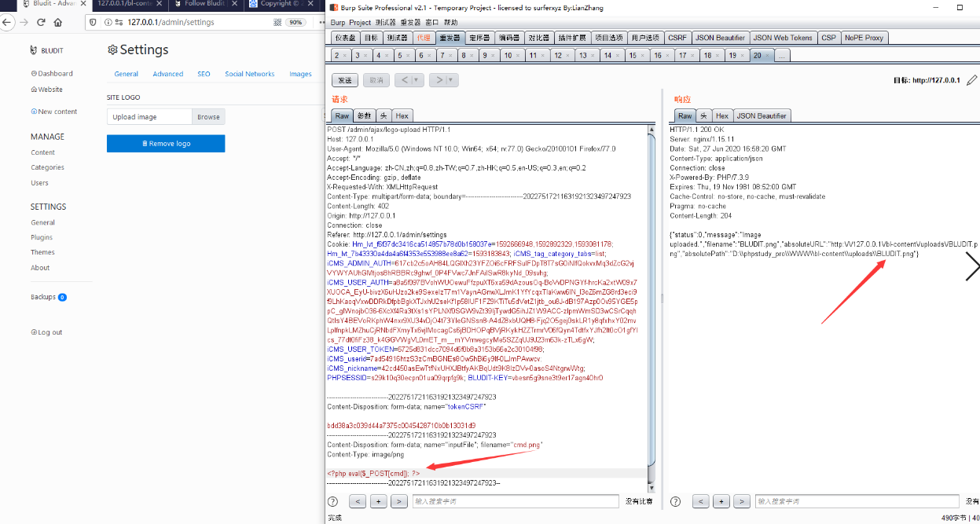This screenshot has width=980, height=524.
Task: Edit target with pencil icon
Action: coord(972,80)
